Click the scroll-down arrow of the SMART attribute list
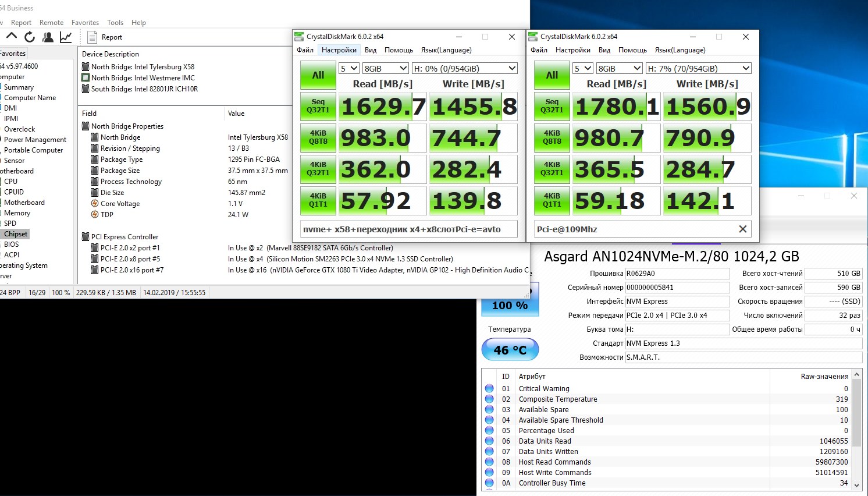Screen dimensions: 868x496 [856, 484]
